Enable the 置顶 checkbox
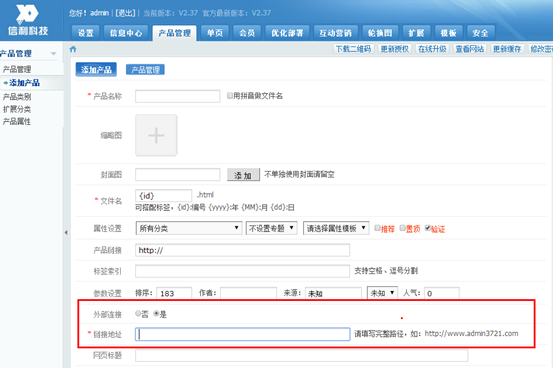Screen dimensions: 553x368 [x=402, y=228]
